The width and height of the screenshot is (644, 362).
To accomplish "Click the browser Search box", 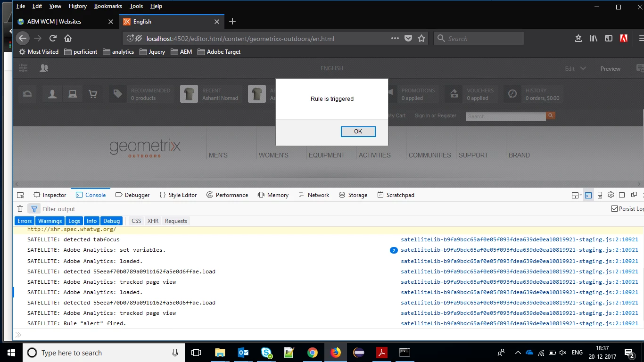I will click(x=479, y=38).
